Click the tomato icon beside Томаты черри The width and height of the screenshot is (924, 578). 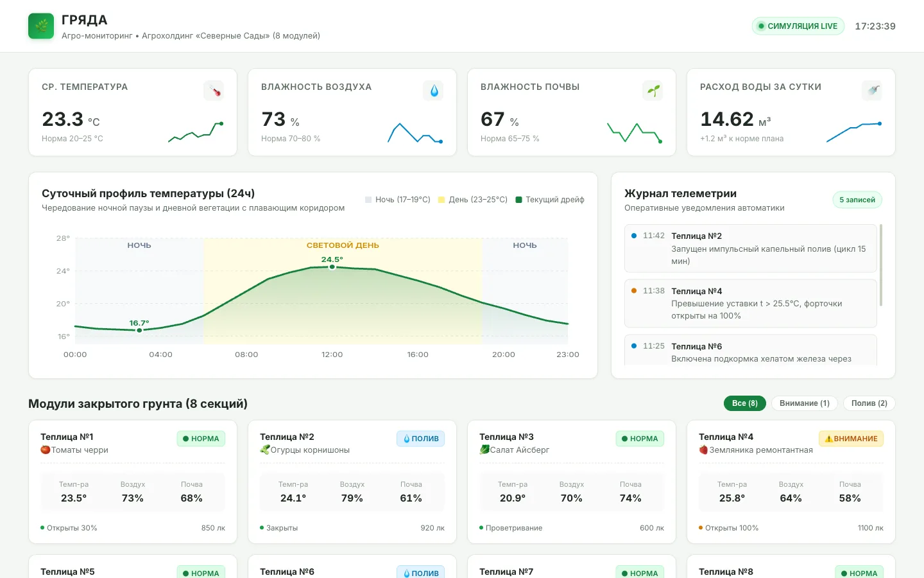click(46, 450)
